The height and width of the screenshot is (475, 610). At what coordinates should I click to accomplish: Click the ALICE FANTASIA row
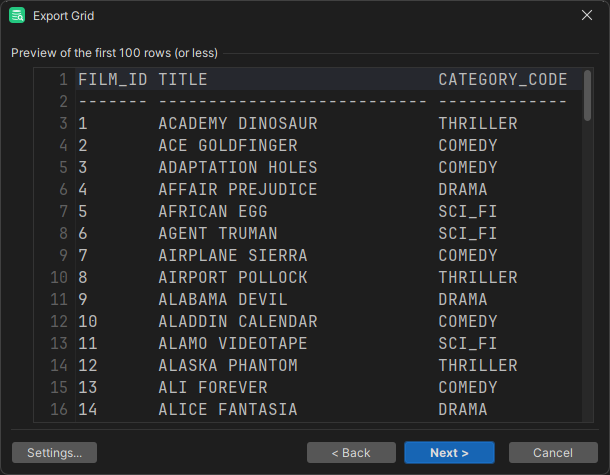(227, 410)
